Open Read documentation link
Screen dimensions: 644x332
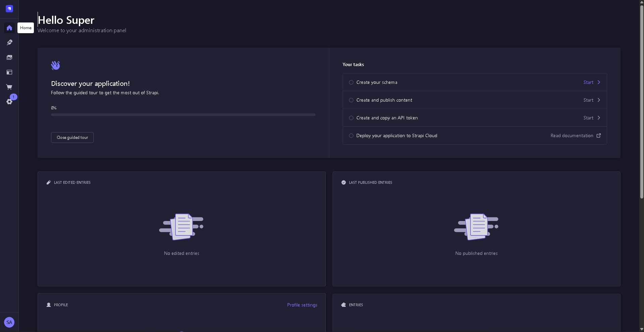[x=572, y=135]
